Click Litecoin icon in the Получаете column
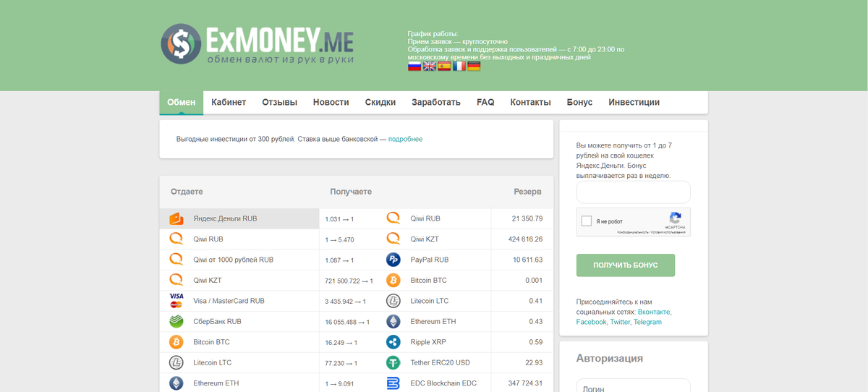Viewport: 868px width, 392px height. click(x=393, y=301)
